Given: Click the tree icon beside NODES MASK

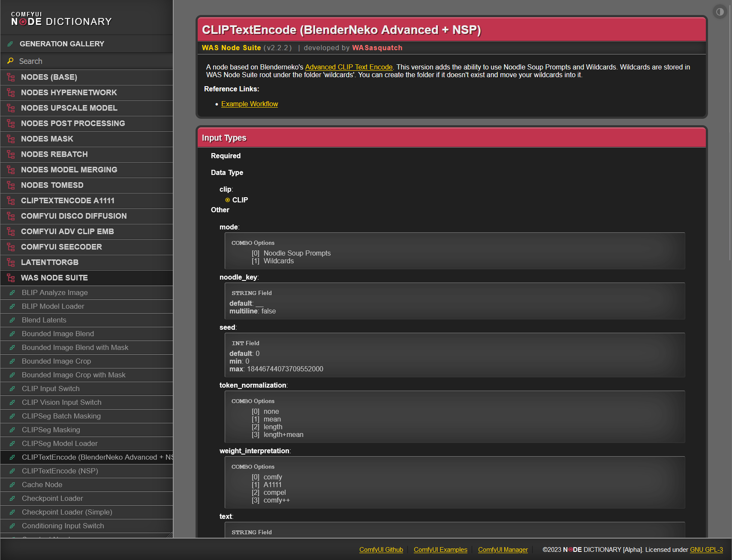Looking at the screenshot, I should point(11,139).
